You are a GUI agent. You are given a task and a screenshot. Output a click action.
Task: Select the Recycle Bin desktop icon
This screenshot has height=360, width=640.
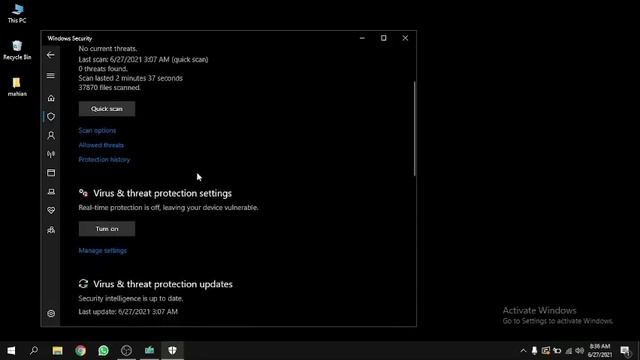17,50
